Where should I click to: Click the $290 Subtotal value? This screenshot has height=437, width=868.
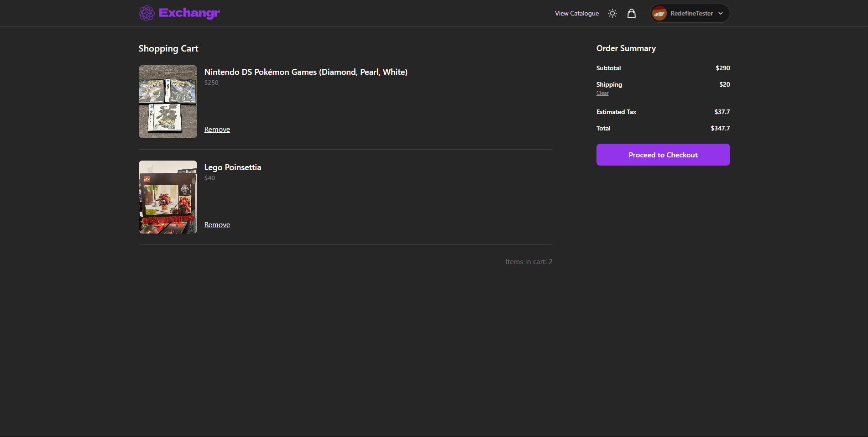tap(722, 68)
